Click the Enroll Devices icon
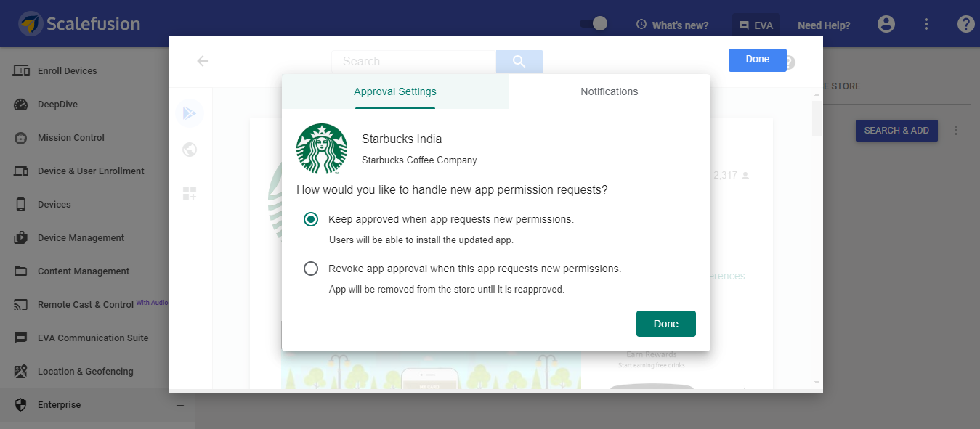Screen dimensions: 980x429 point(22,71)
